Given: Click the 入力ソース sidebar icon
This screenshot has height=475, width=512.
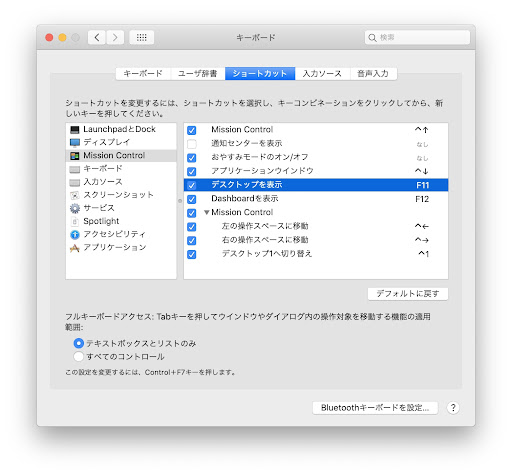Looking at the screenshot, I should tap(75, 182).
